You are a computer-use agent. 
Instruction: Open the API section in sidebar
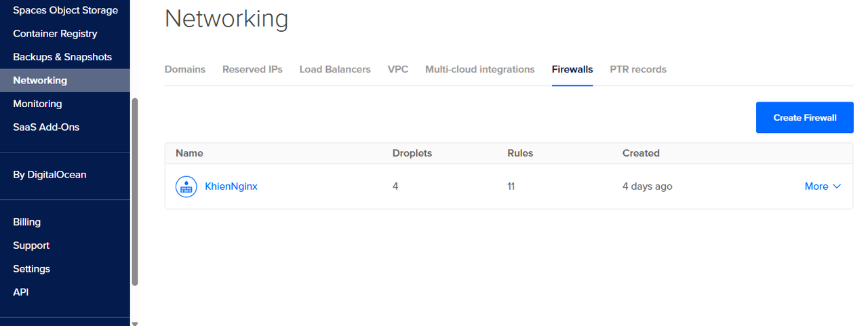(x=21, y=292)
